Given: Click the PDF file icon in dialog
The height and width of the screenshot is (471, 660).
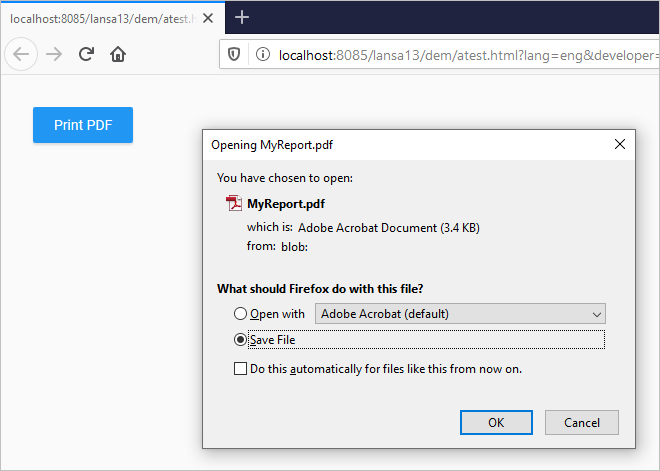Looking at the screenshot, I should pyautogui.click(x=234, y=203).
